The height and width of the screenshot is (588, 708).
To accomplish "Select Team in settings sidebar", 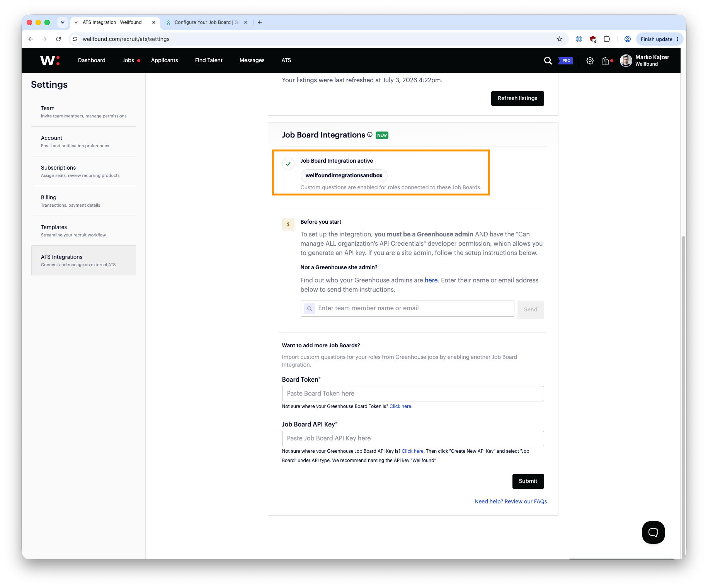I will click(x=83, y=112).
